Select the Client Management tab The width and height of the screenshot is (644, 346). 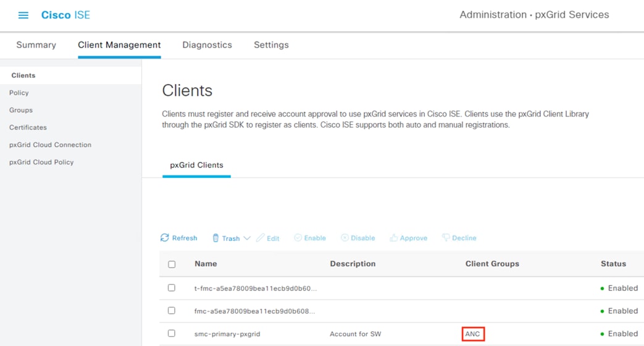119,44
